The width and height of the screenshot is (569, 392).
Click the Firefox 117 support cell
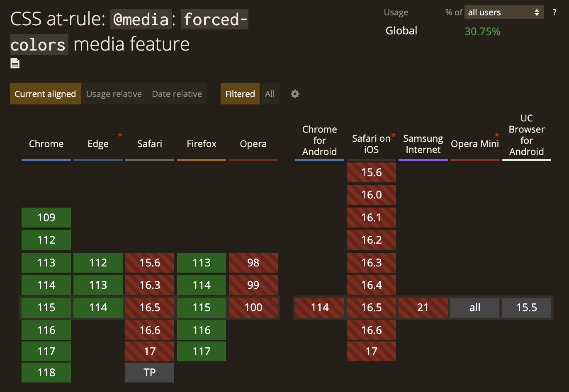coord(202,351)
